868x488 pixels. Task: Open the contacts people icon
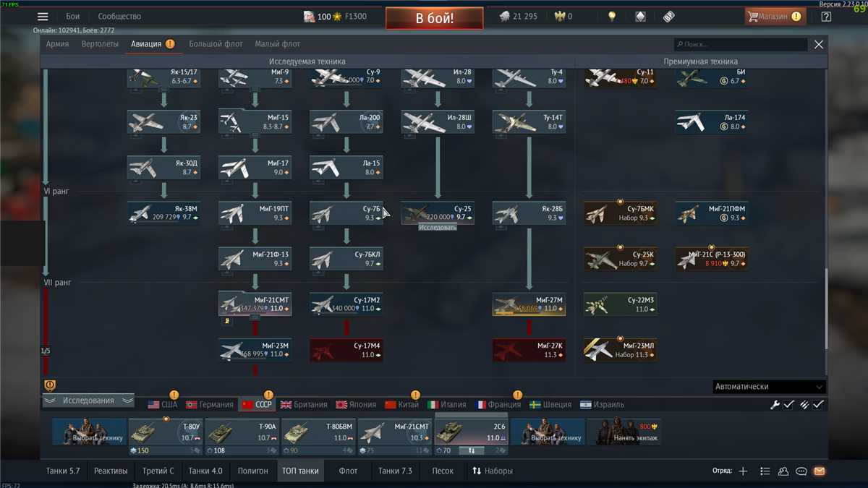(x=783, y=471)
